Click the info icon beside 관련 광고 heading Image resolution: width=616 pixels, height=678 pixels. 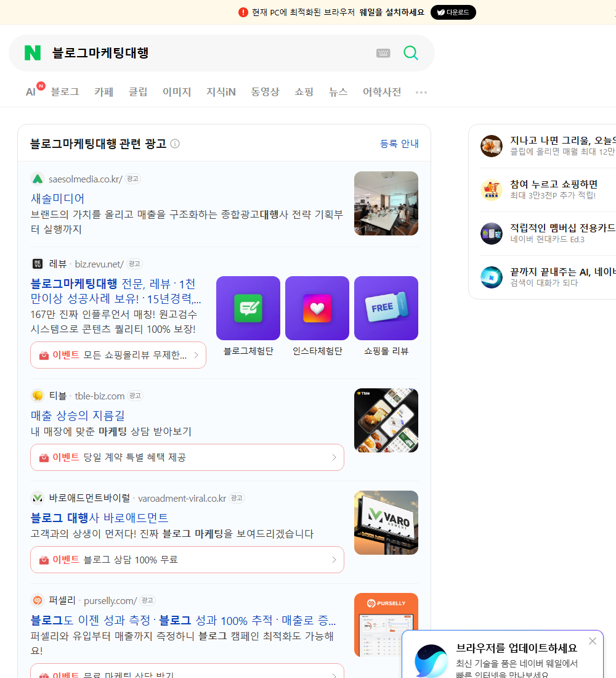click(x=175, y=144)
